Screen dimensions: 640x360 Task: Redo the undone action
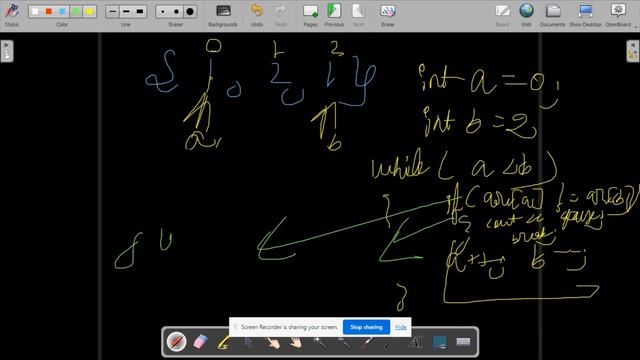tap(281, 15)
